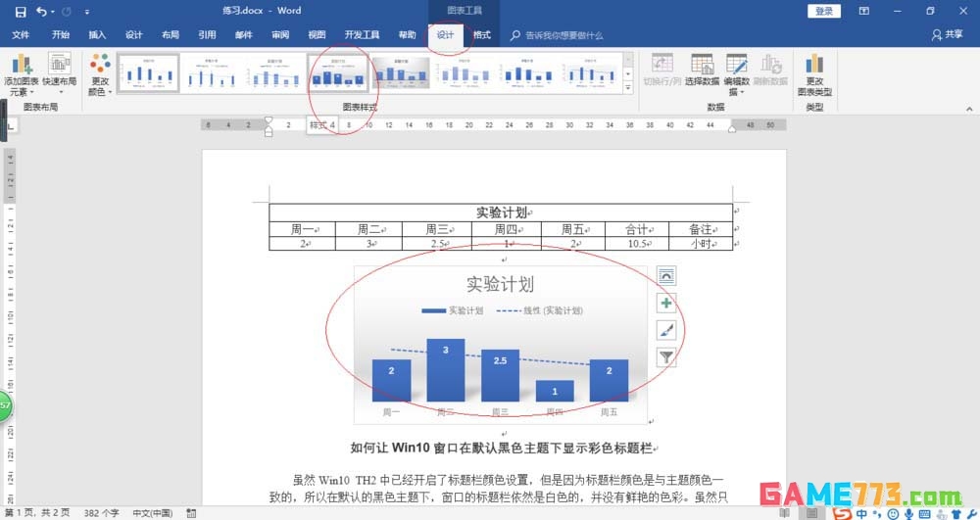This screenshot has width=980, height=520.
Task: Click the 线性 (实验计划) legend entry
Action: coord(540,310)
